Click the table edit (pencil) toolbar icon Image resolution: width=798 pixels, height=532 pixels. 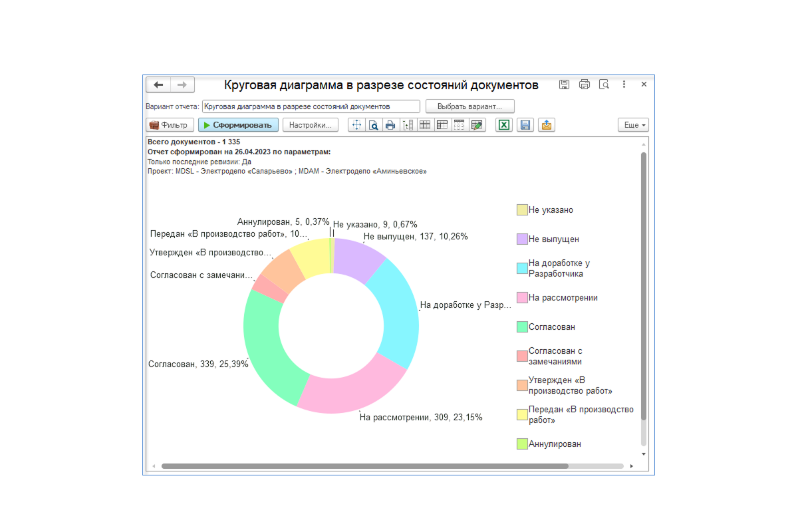pos(477,125)
